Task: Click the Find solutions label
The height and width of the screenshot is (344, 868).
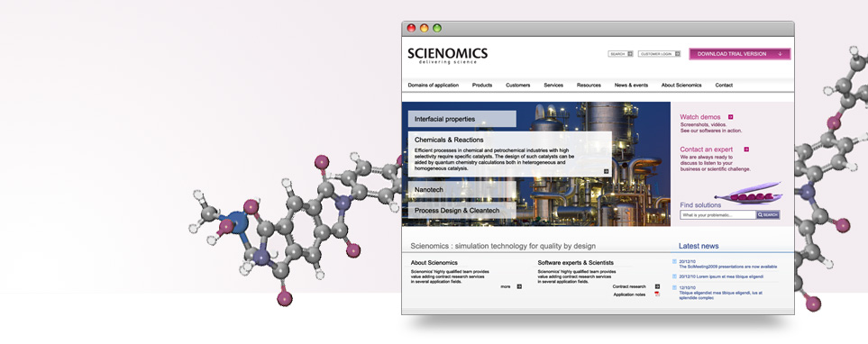Action: 700,205
